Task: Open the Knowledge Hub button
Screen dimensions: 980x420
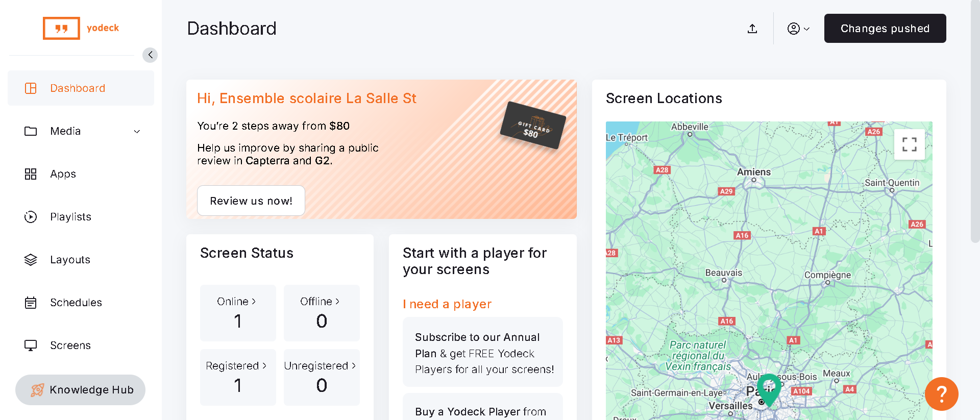Action: (x=81, y=390)
